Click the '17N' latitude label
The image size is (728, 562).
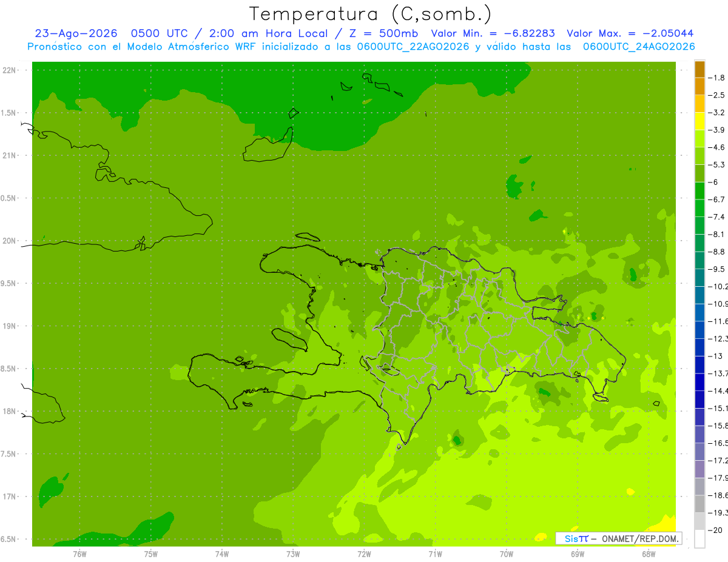click(10, 497)
